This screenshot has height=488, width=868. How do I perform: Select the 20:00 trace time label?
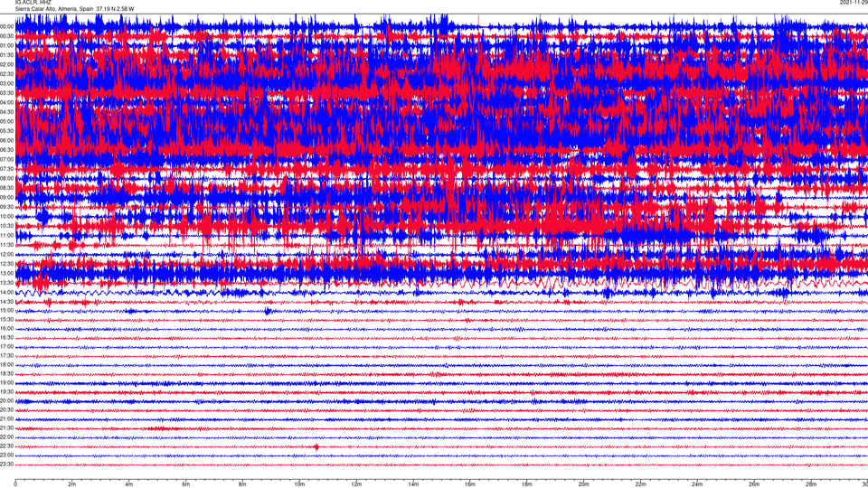6,400
